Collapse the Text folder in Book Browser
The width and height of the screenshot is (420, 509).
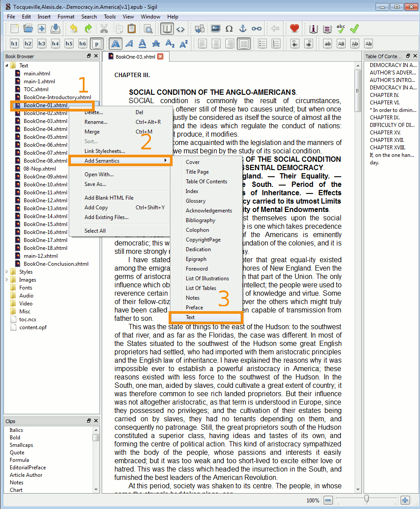point(7,66)
